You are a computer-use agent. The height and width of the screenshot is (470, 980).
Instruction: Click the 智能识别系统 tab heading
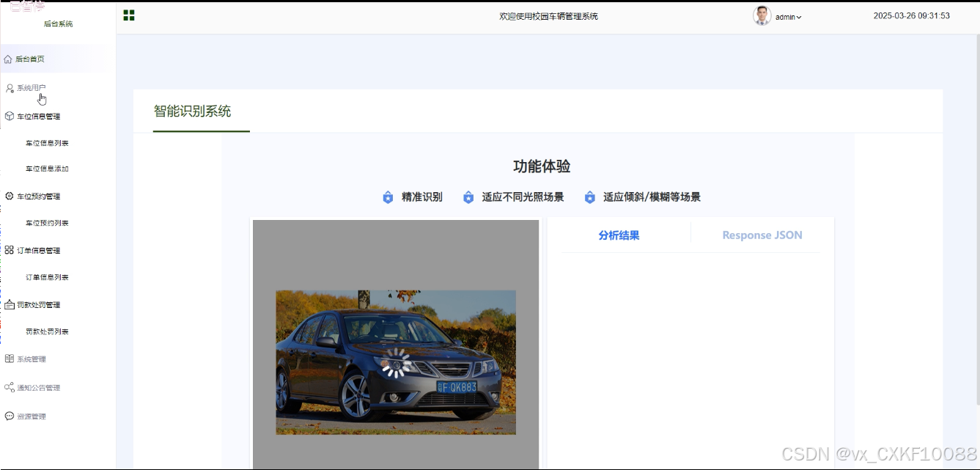click(192, 111)
